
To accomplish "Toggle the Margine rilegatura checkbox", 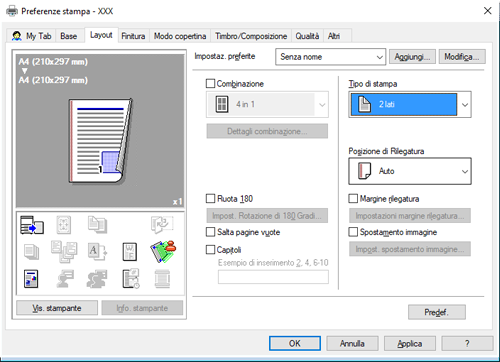I will click(353, 199).
